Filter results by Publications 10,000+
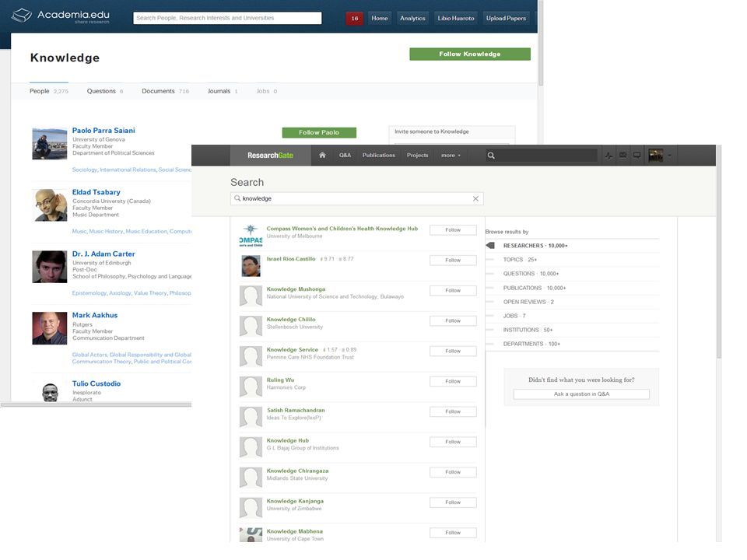The width and height of the screenshot is (747, 560). click(534, 288)
